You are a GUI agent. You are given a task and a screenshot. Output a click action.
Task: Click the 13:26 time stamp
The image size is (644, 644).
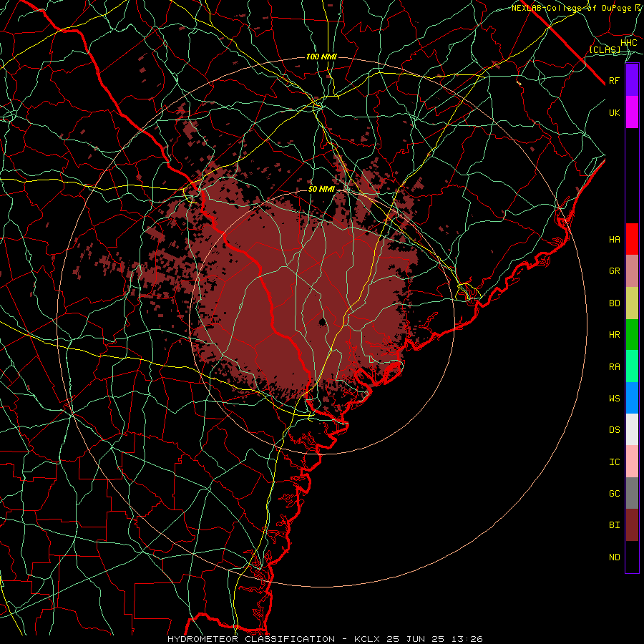(x=467, y=639)
